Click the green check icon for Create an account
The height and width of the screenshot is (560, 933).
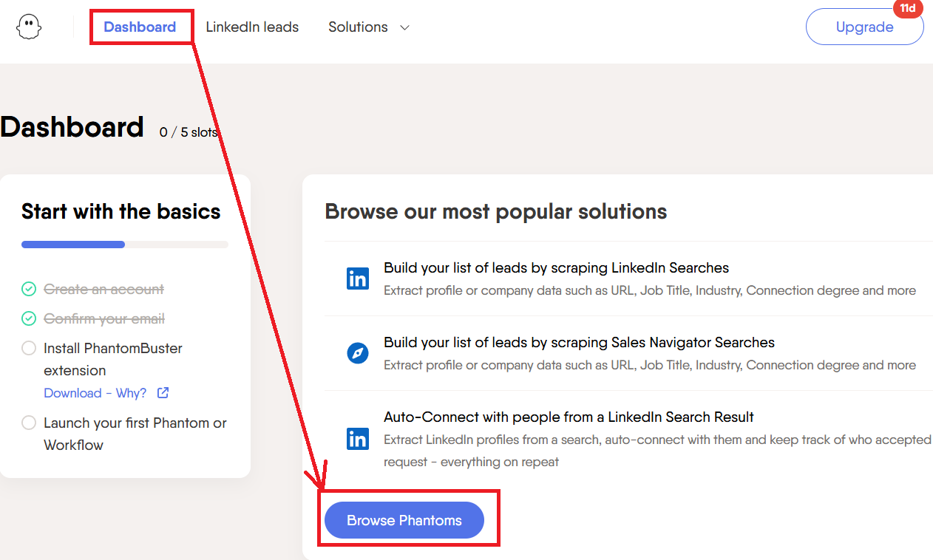[29, 289]
